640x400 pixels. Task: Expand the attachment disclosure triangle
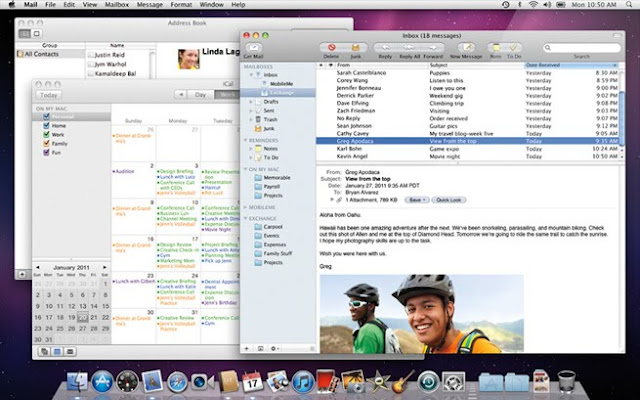[x=332, y=200]
